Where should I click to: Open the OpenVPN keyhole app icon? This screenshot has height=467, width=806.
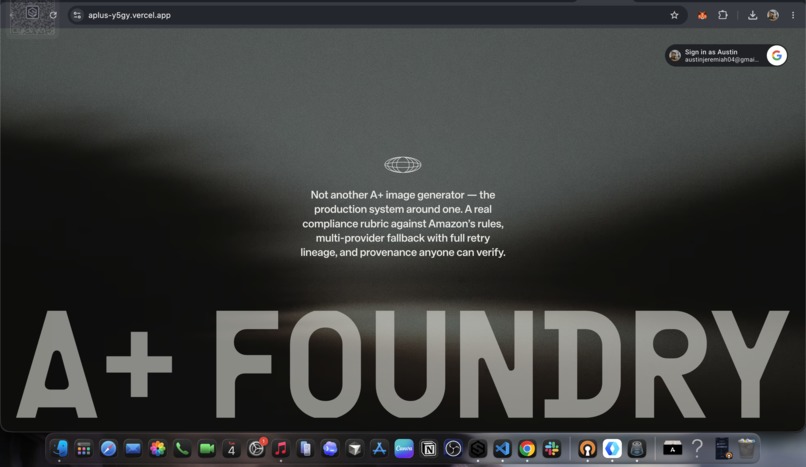(x=588, y=449)
